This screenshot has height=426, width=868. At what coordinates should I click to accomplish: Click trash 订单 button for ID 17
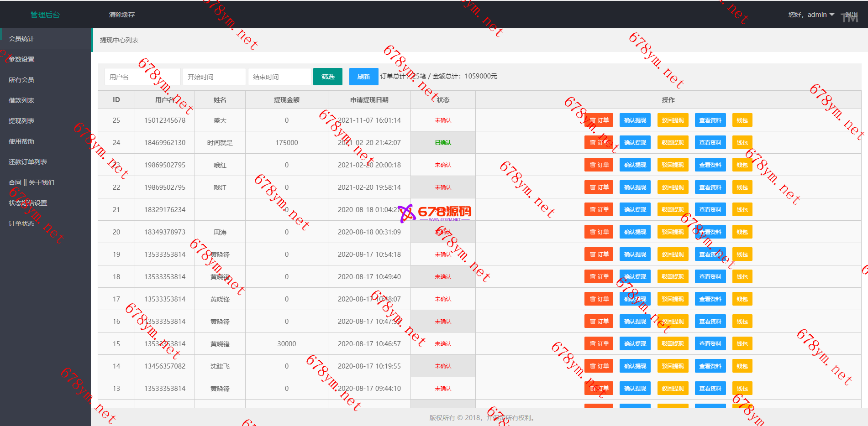coord(599,299)
